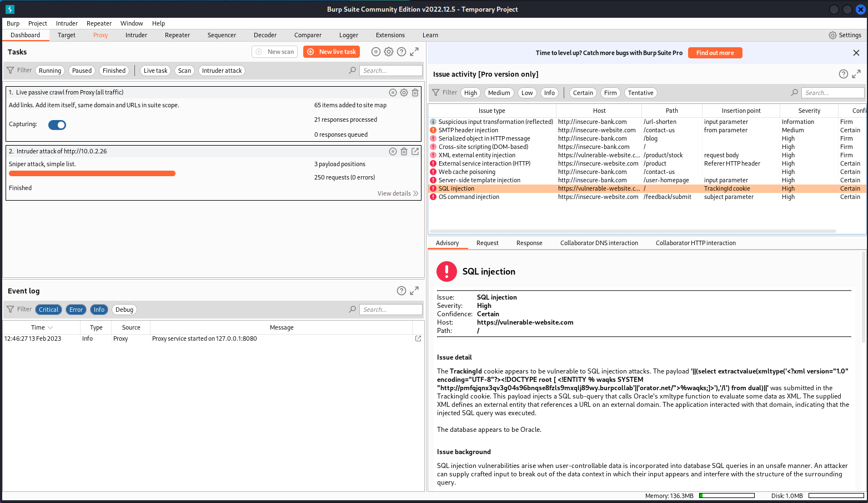Image resolution: width=868 pixels, height=503 pixels.
Task: Click the Issue activity search magnifier icon
Action: point(795,93)
